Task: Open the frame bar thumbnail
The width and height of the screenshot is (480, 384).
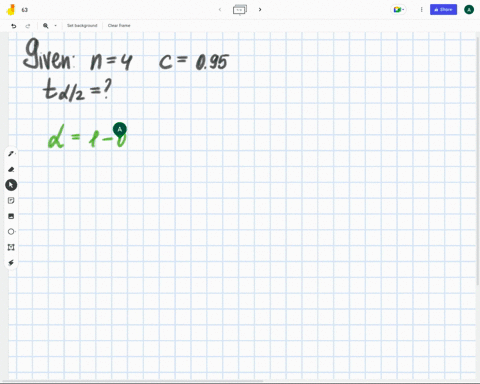Action: [240, 10]
